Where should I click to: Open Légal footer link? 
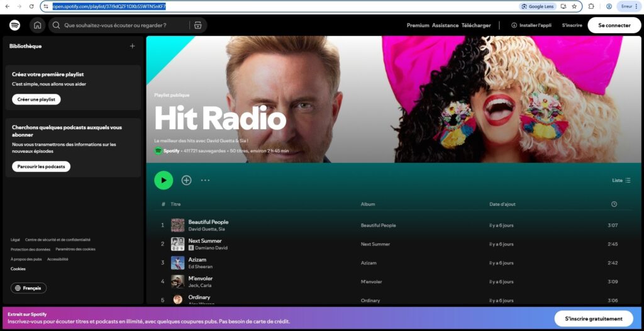(15, 240)
